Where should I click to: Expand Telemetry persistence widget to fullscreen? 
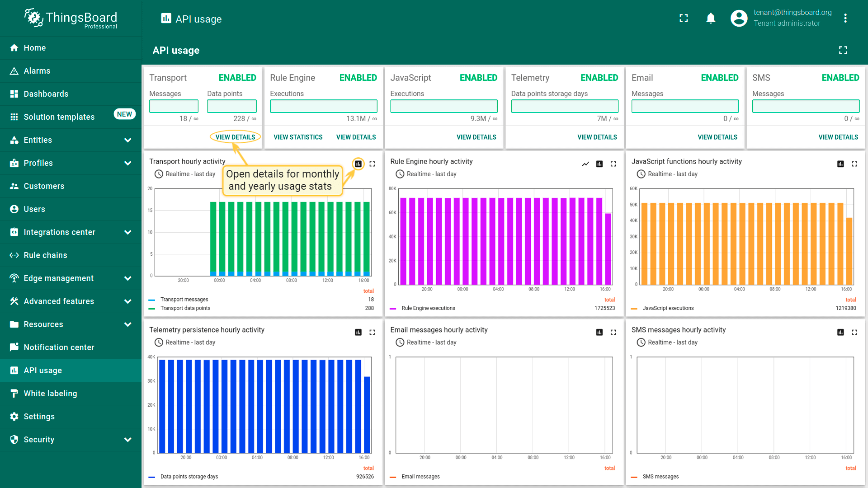372,332
